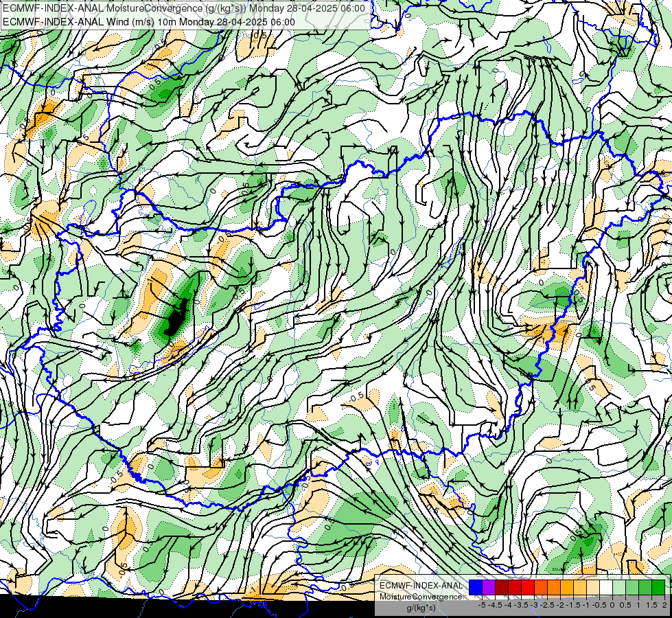The image size is (672, 618).
Task: Click the purple legend swatch in the color bar
Action: click(x=489, y=587)
